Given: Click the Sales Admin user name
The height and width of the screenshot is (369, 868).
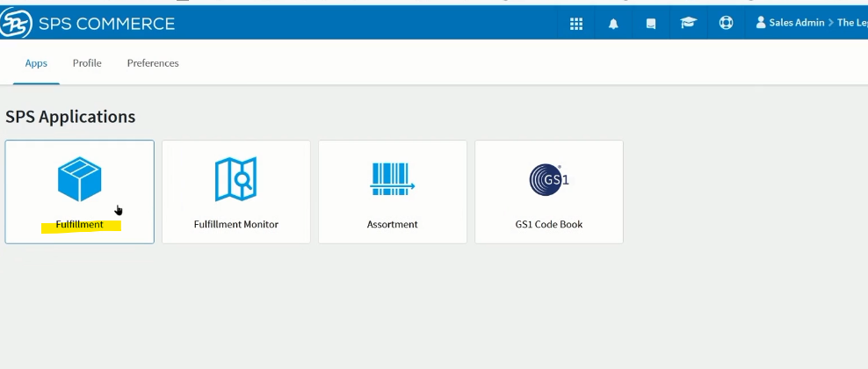Looking at the screenshot, I should click(797, 23).
